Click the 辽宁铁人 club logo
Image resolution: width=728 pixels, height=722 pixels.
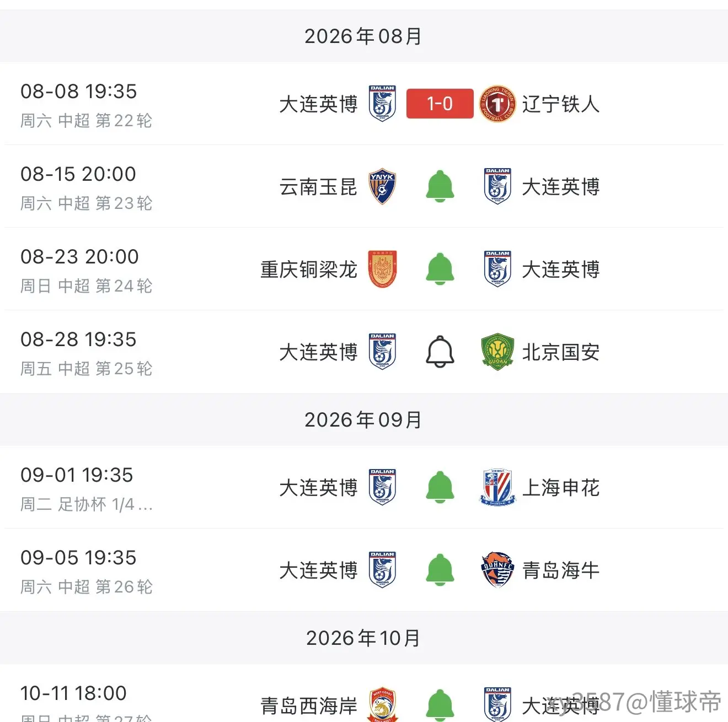coord(497,104)
